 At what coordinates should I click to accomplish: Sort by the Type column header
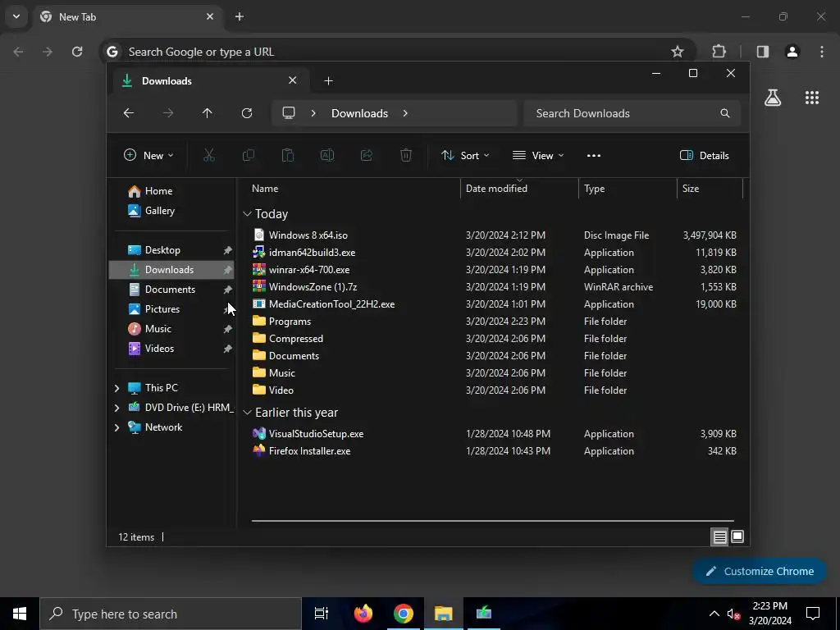pyautogui.click(x=628, y=189)
